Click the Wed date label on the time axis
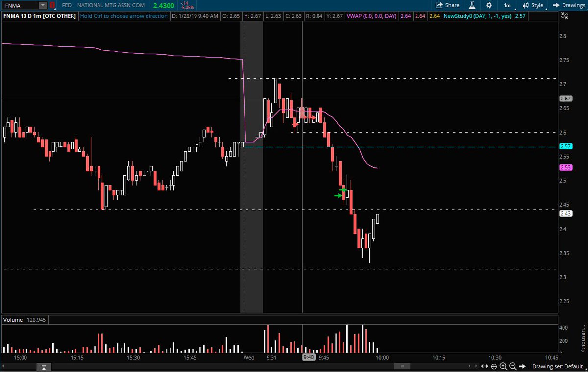The image size is (588, 372). 249,358
